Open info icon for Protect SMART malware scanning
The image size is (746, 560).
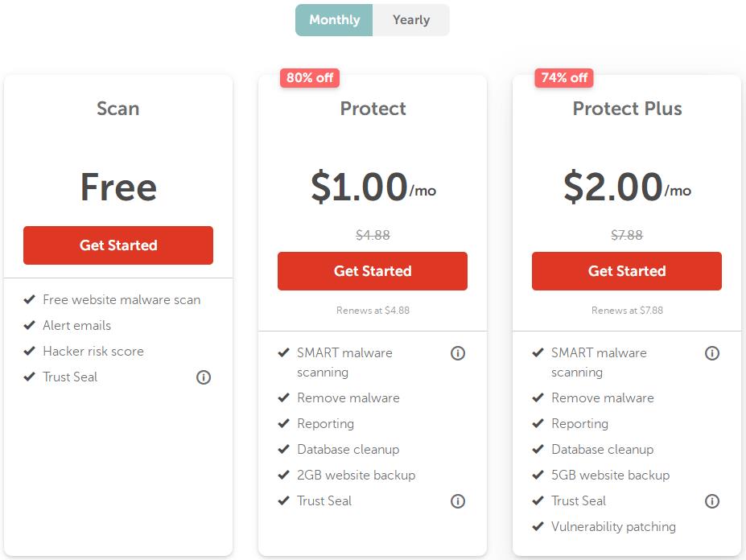pyautogui.click(x=458, y=353)
